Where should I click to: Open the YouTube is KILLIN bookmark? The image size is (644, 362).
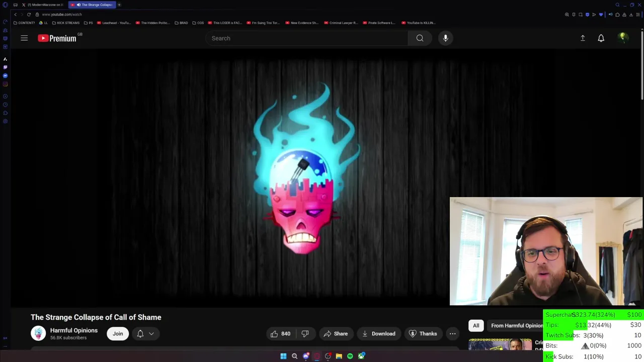[x=419, y=23]
